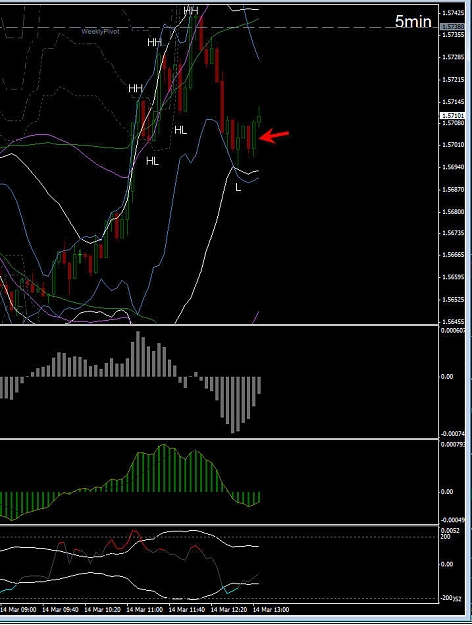Click the 1.56455 price scale label

[453, 321]
